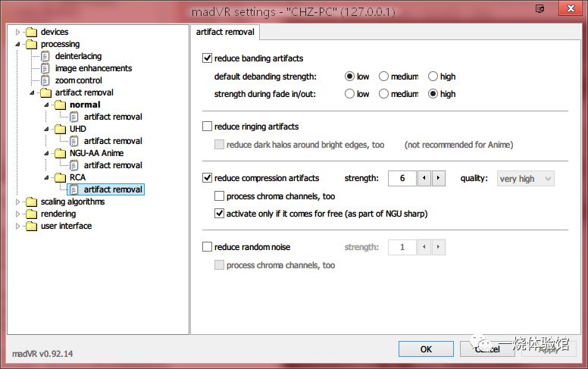This screenshot has height=369, width=588.
Task: Increase compression artifacts strength with right arrow
Action: point(438,179)
